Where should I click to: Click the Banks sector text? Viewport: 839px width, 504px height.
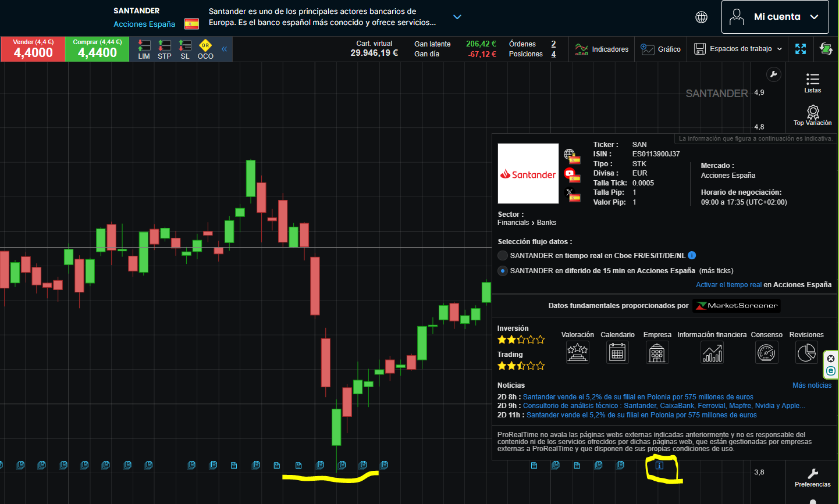[x=546, y=223]
